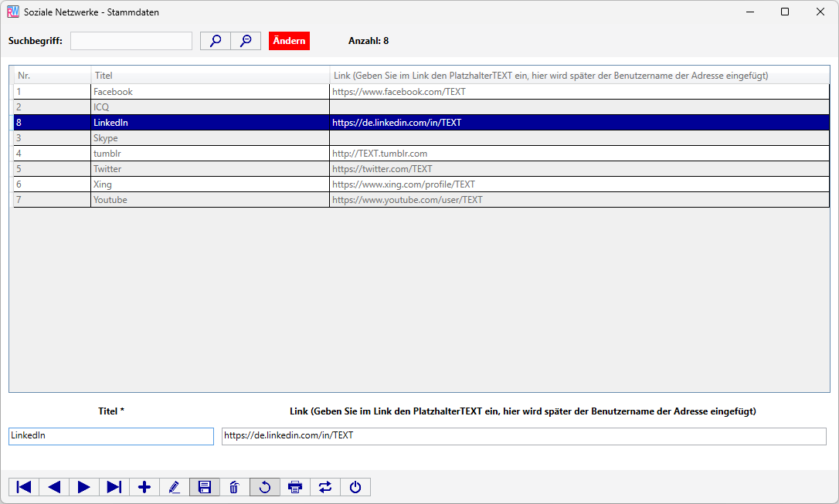Start search with magnifier plus icon
839x504 pixels.
tap(216, 41)
